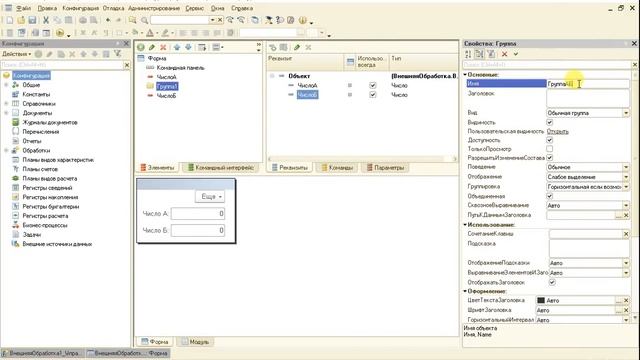Select Командная панель in form elements tree
Image resolution: width=640 pixels, height=360 pixels.
pos(180,68)
